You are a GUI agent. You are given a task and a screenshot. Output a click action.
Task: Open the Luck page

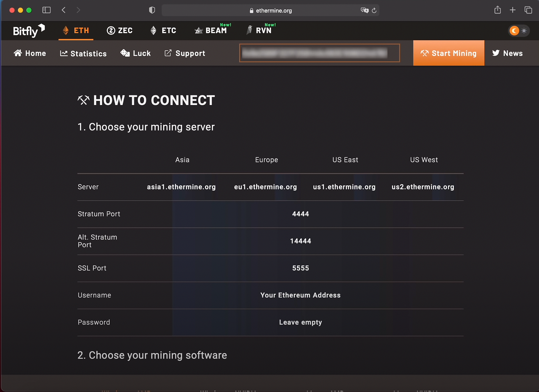[x=136, y=53]
